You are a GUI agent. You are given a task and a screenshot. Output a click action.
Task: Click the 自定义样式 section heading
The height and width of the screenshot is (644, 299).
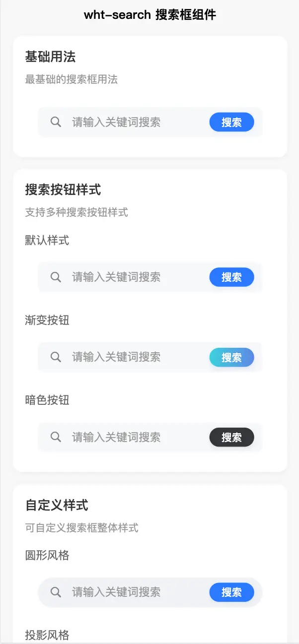pyautogui.click(x=57, y=505)
